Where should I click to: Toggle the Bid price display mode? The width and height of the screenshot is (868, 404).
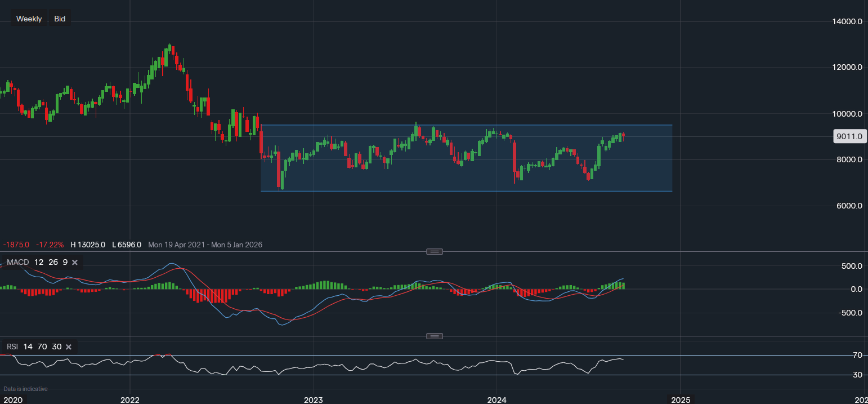[x=59, y=18]
